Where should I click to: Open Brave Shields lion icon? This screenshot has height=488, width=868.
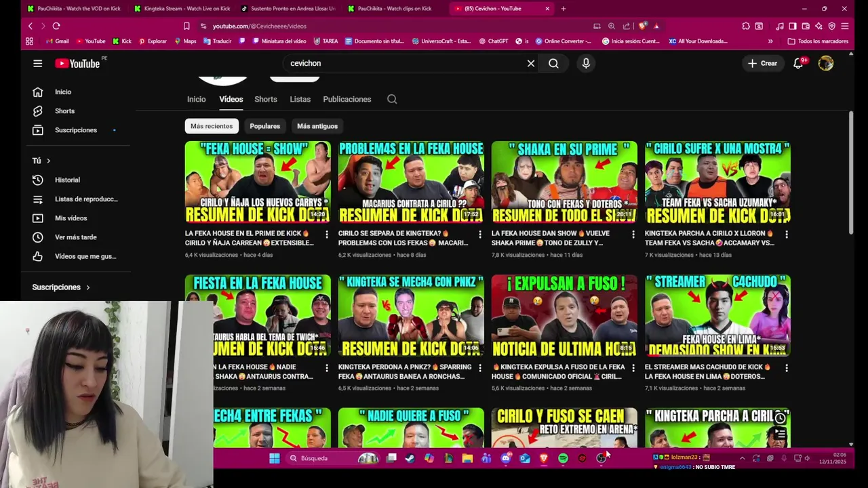click(x=642, y=26)
